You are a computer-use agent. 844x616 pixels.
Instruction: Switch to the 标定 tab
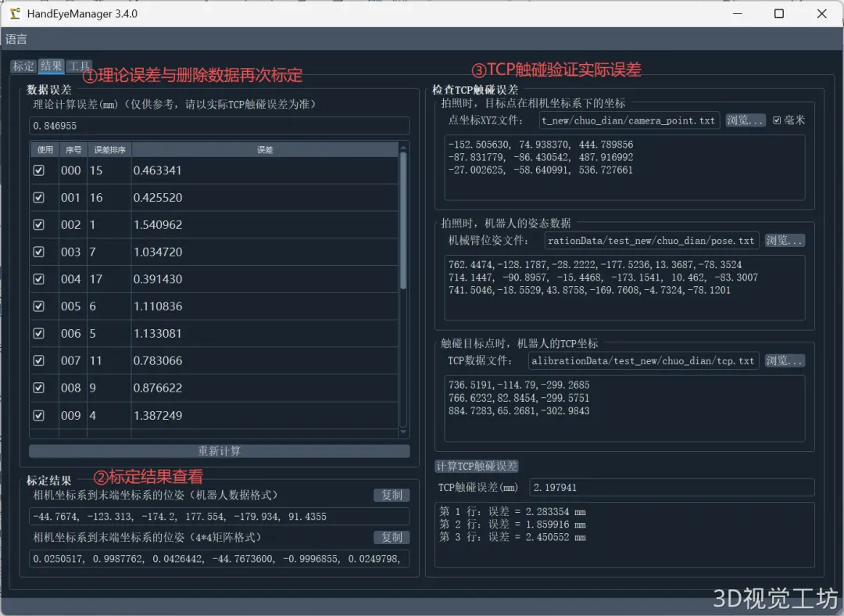(23, 66)
